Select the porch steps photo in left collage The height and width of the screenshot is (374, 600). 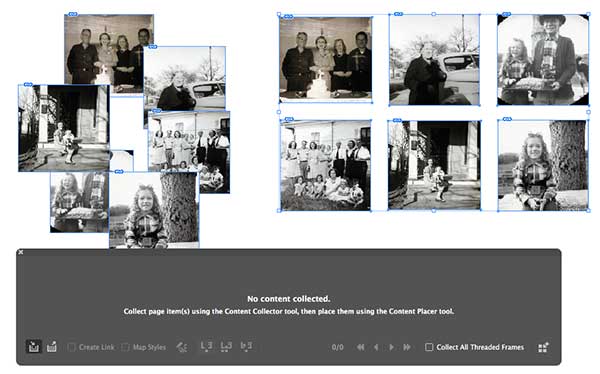(64, 128)
